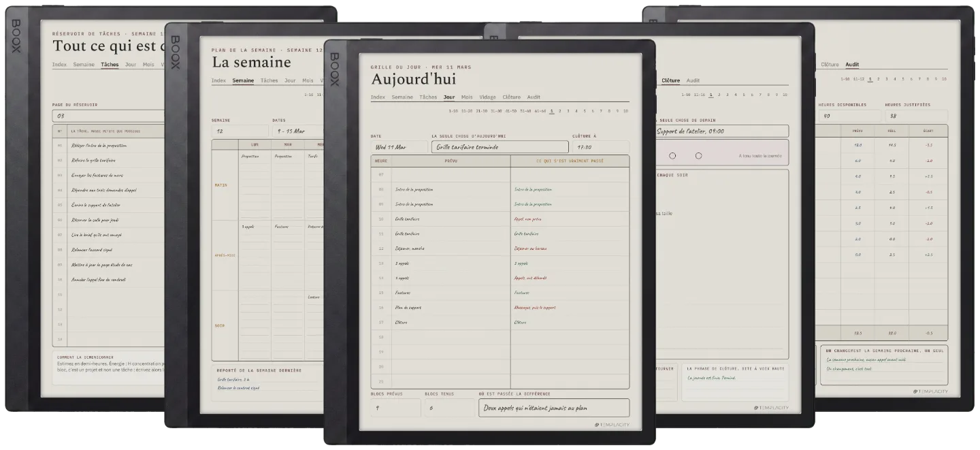This screenshot has height=450, width=980.
Task: Go to day page 10 on Aujourd'hui
Action: click(625, 111)
